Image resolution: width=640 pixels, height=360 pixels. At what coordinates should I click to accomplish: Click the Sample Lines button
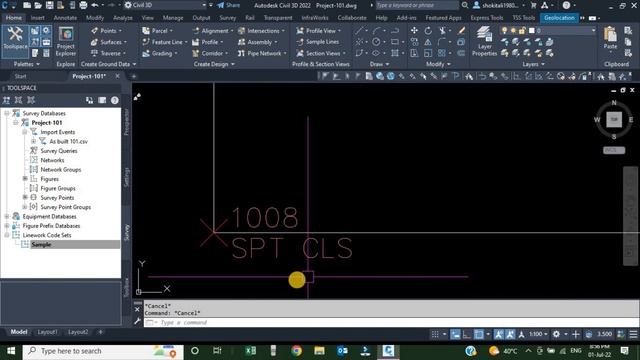317,42
